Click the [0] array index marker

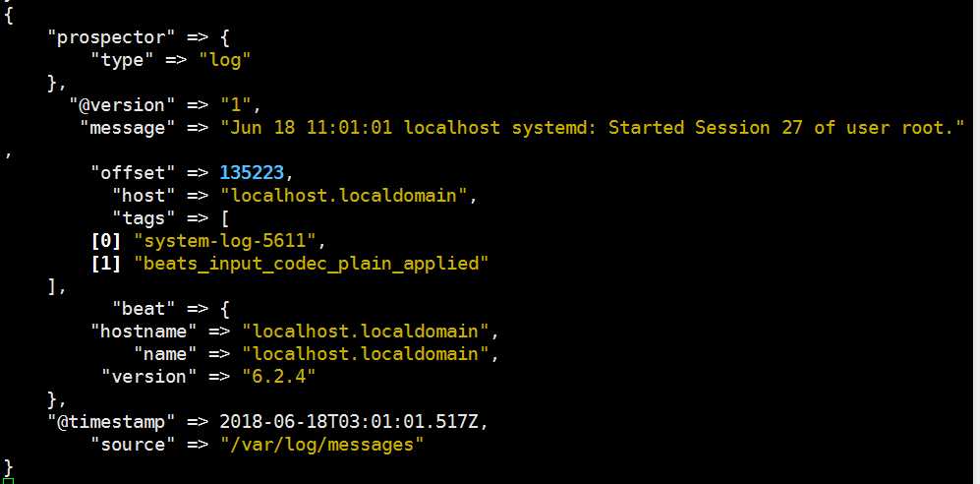click(106, 241)
